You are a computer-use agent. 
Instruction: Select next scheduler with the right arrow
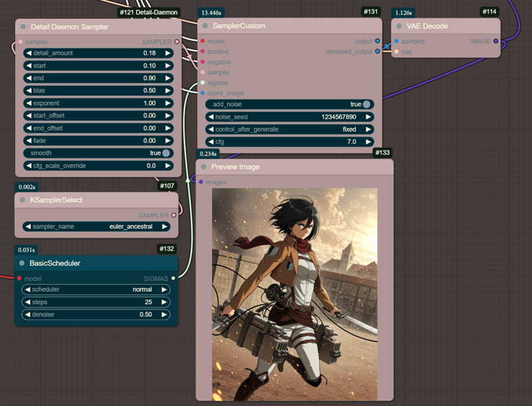pos(164,290)
